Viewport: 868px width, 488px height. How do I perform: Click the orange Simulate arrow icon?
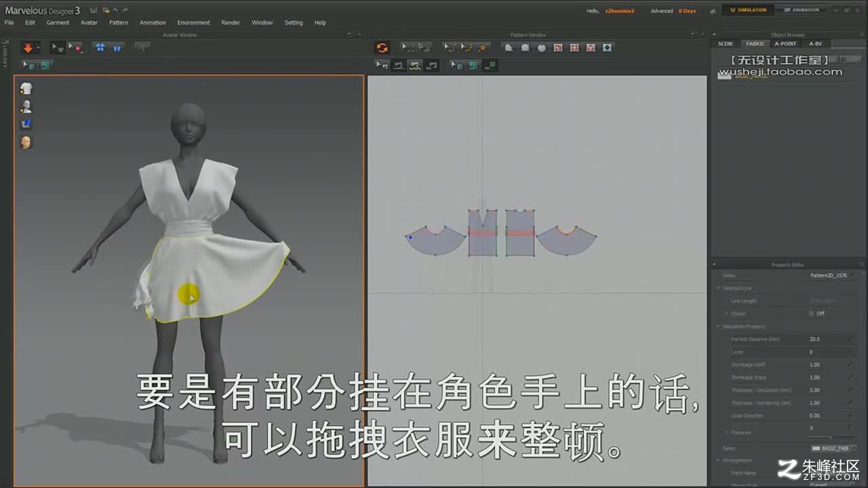(28, 47)
